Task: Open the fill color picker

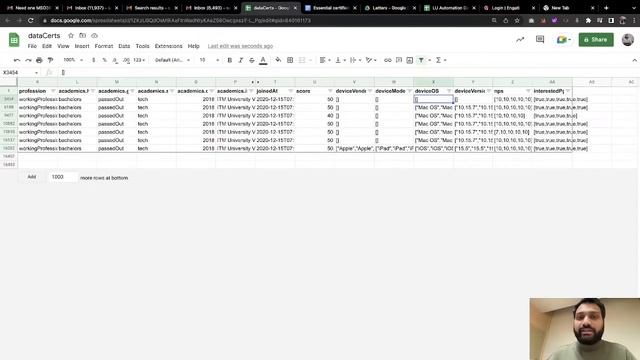Action: coord(278,60)
